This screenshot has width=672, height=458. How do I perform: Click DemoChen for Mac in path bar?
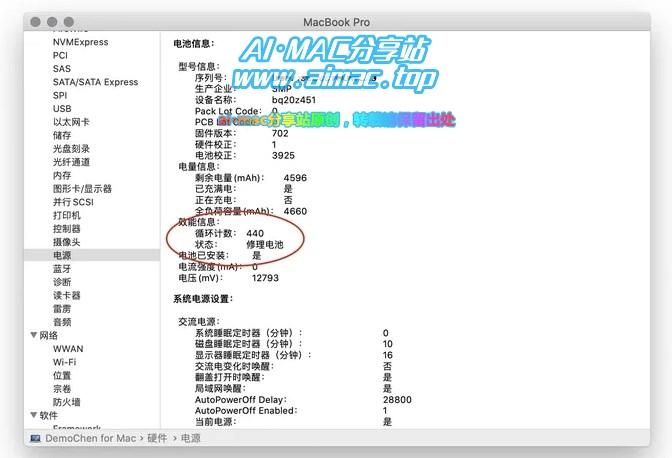(90, 438)
